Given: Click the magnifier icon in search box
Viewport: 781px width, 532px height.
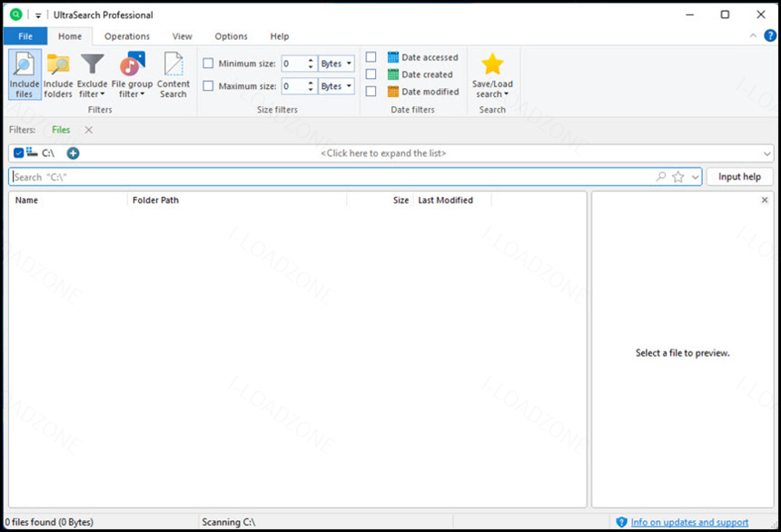Looking at the screenshot, I should point(661,176).
